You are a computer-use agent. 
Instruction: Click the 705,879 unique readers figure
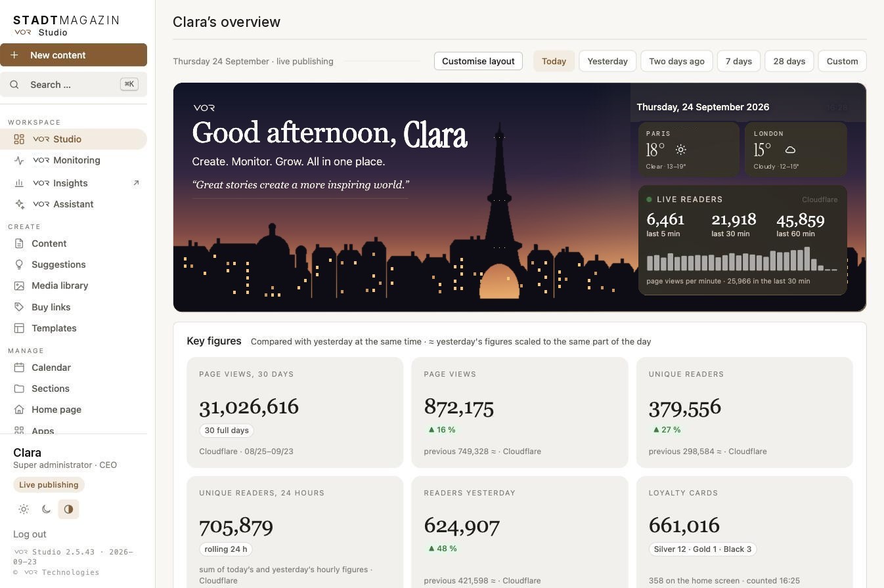click(236, 526)
